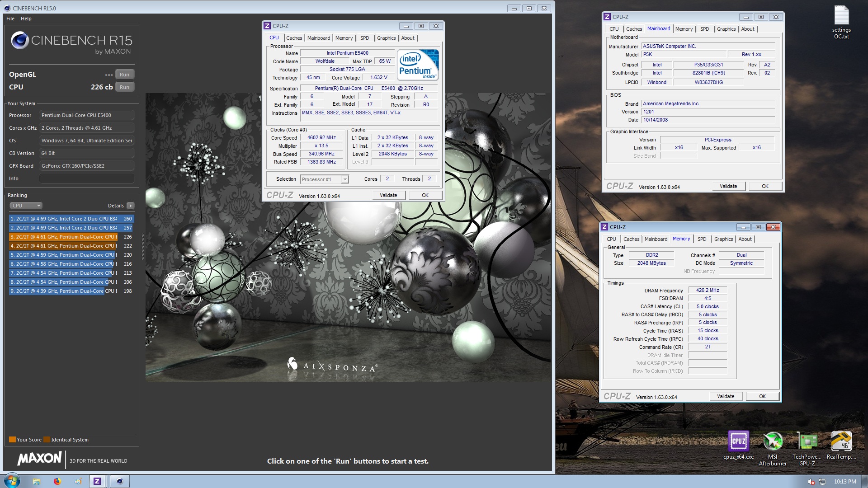Launch cpuz_x64.exe desktop shortcut
This screenshot has width=868, height=488.
[x=738, y=445]
